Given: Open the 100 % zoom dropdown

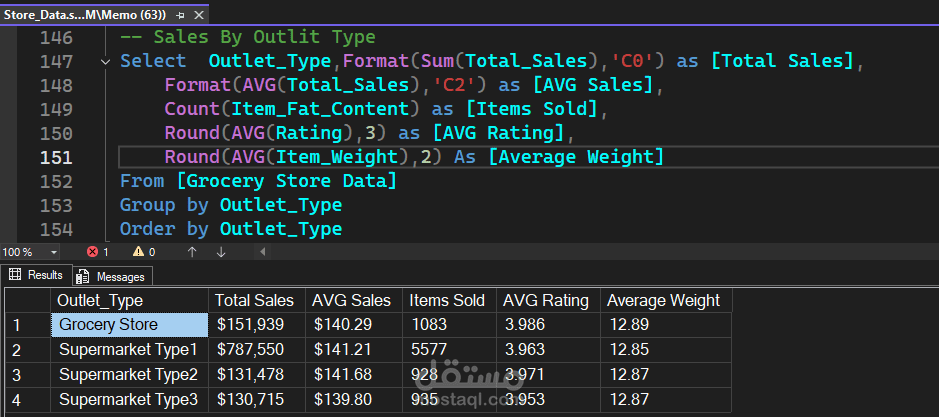Looking at the screenshot, I should (x=53, y=252).
